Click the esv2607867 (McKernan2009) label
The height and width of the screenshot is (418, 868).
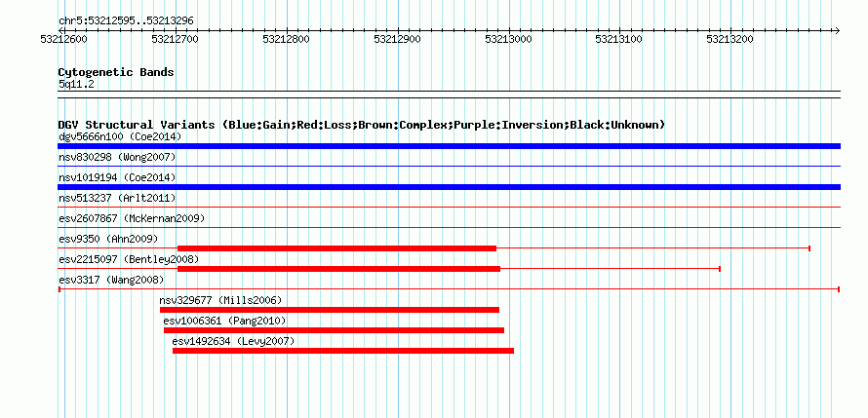point(132,218)
